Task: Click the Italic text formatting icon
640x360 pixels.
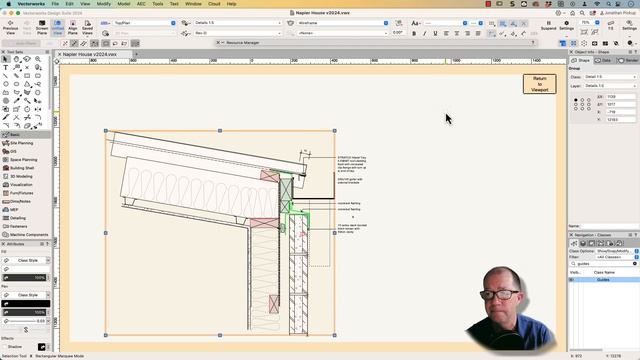Action: click(424, 33)
